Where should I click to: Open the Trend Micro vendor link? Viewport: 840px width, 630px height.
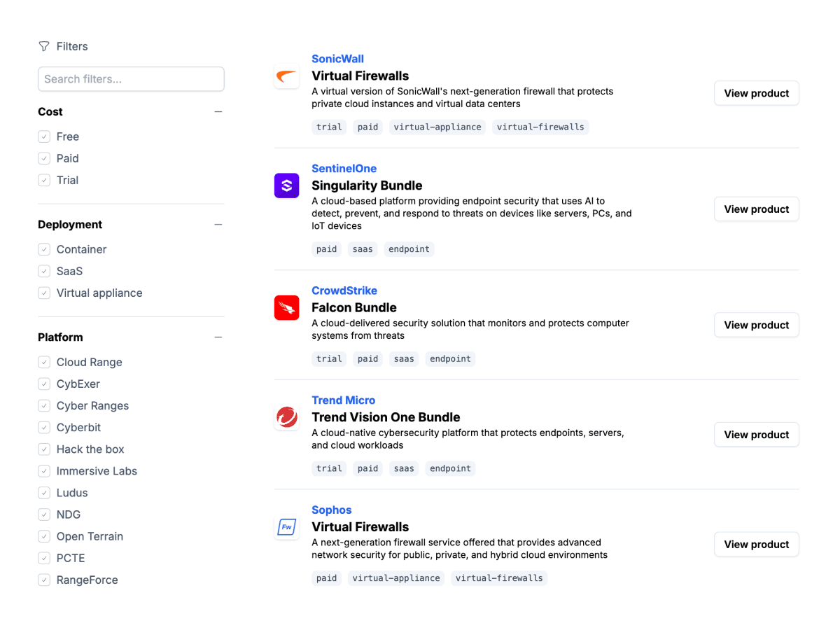(x=343, y=400)
